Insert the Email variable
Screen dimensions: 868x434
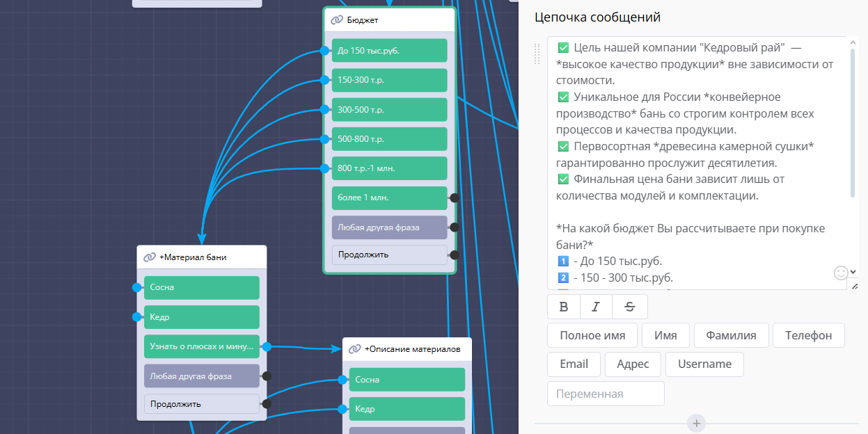pos(574,364)
